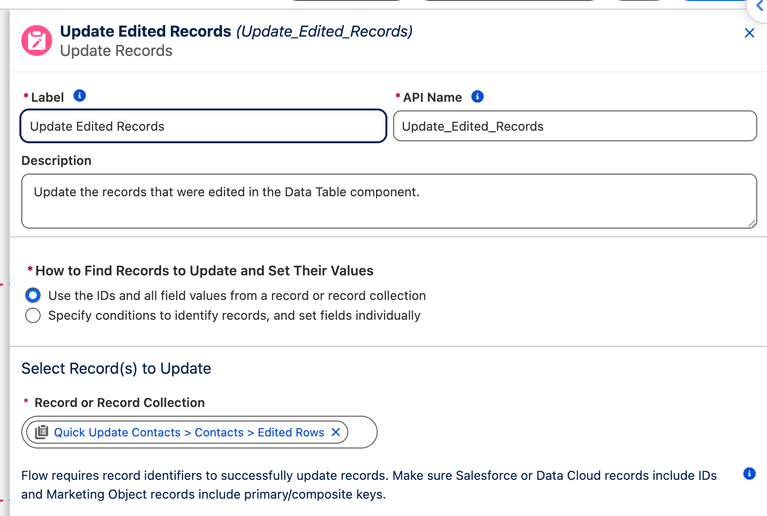Click the collection icon in Edited Rows pill
Screen dimensions: 767x516
(42, 432)
